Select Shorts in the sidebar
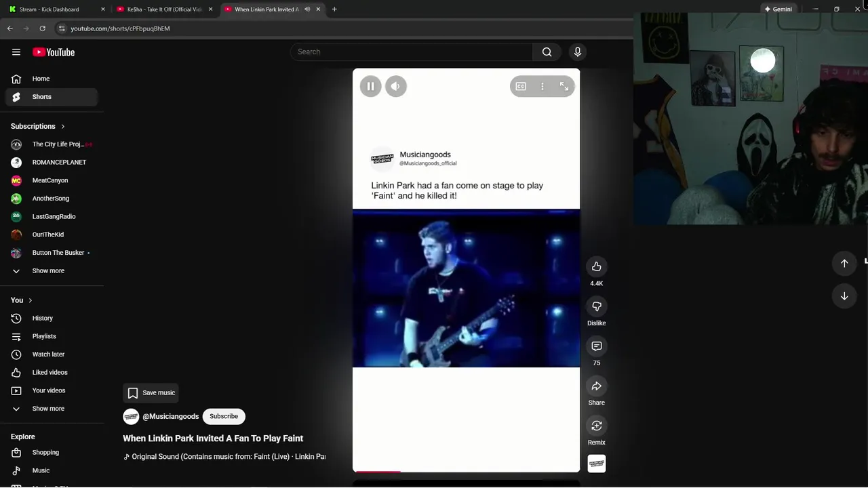Viewport: 868px width, 488px height. tap(52, 97)
